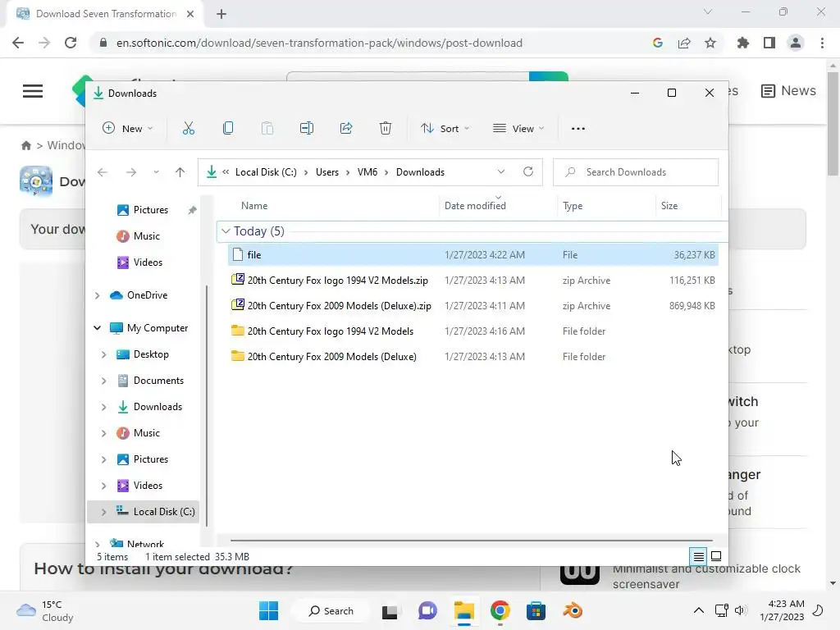Select 20th Century Fox logo 1994 V2 Models.zip
The height and width of the screenshot is (630, 840).
point(473,281)
